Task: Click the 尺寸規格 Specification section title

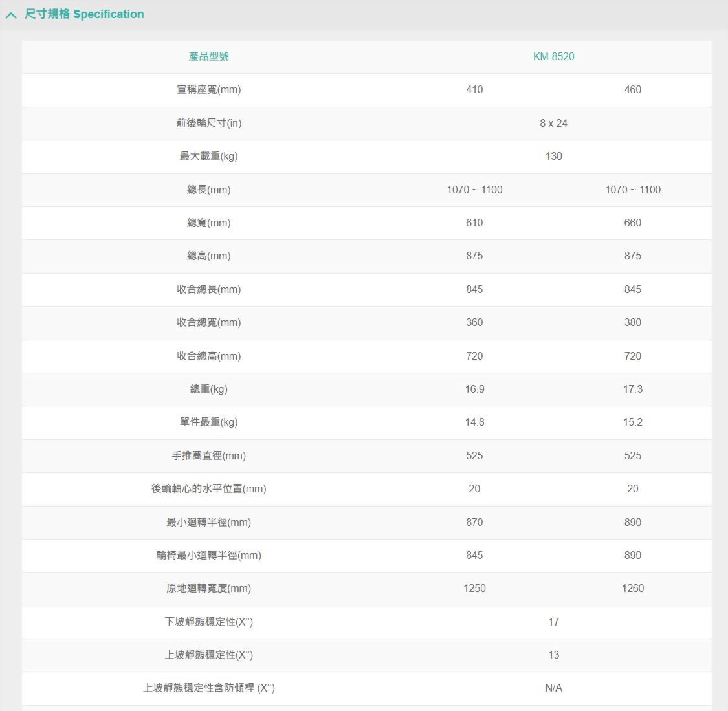Action: 84,14
